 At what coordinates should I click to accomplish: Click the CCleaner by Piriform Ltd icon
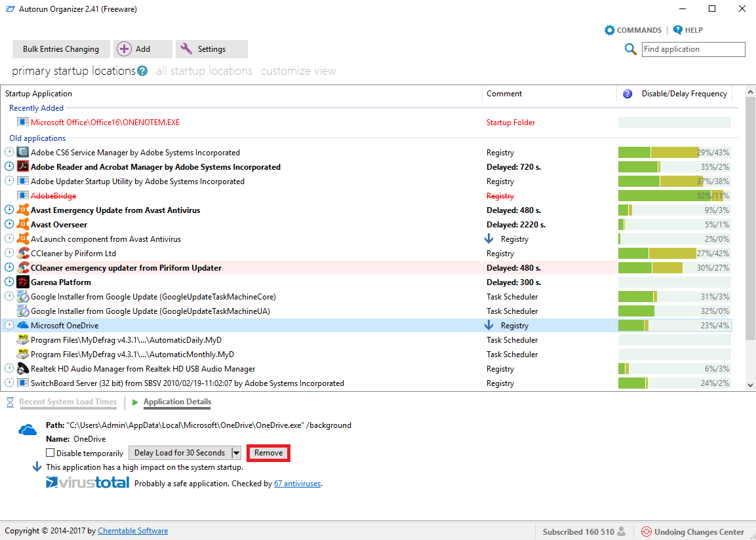23,254
